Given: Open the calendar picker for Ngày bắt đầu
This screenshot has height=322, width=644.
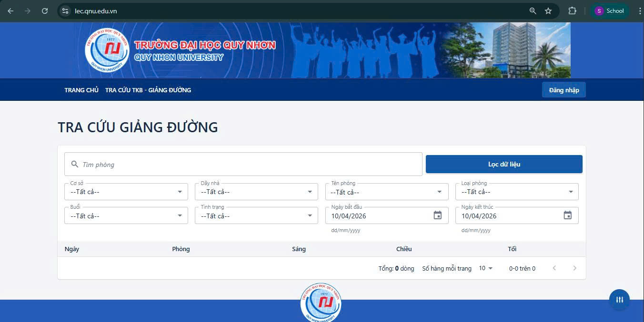Looking at the screenshot, I should pyautogui.click(x=437, y=215).
